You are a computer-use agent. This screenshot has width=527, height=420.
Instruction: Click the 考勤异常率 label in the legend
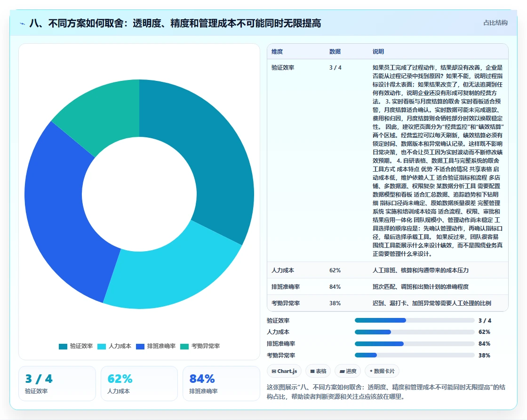click(x=206, y=346)
